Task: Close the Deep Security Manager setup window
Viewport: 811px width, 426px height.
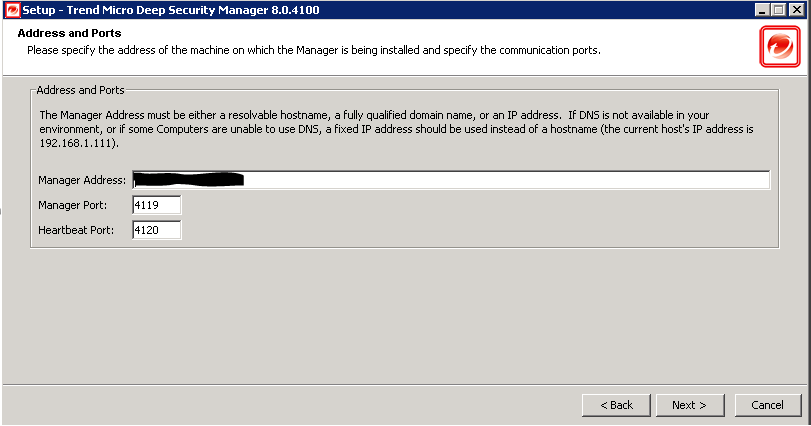Action: click(x=797, y=10)
